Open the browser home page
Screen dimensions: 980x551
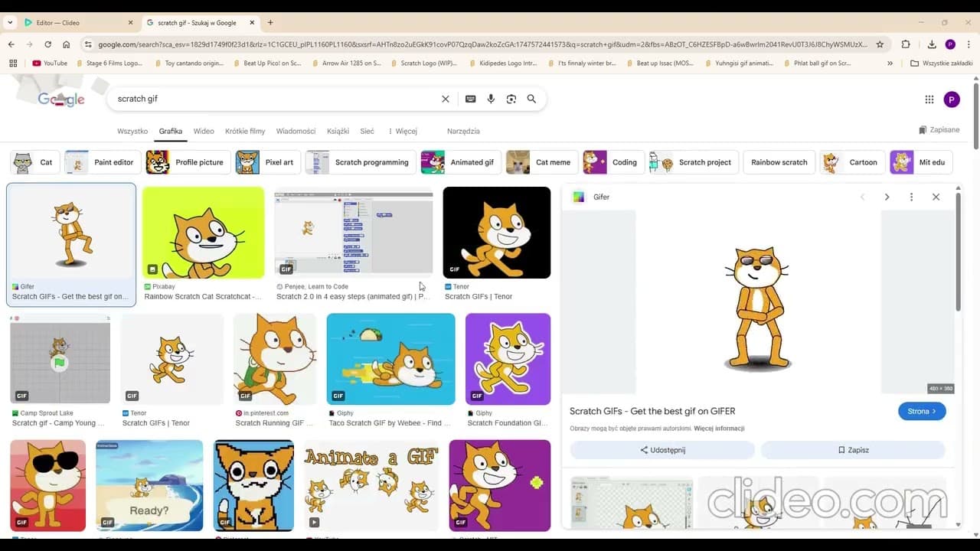(66, 44)
